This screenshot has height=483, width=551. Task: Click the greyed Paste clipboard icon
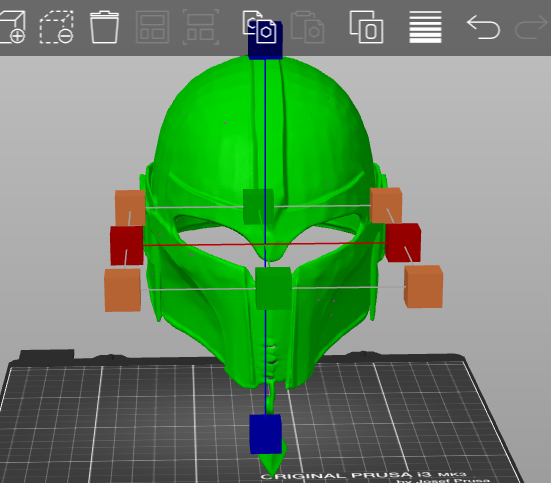point(307,27)
